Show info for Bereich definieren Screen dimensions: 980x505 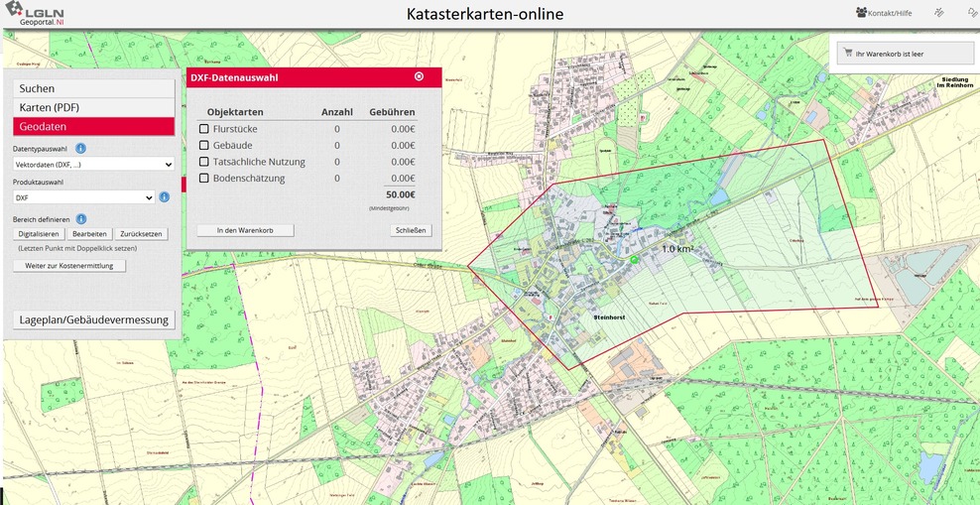[x=81, y=218]
